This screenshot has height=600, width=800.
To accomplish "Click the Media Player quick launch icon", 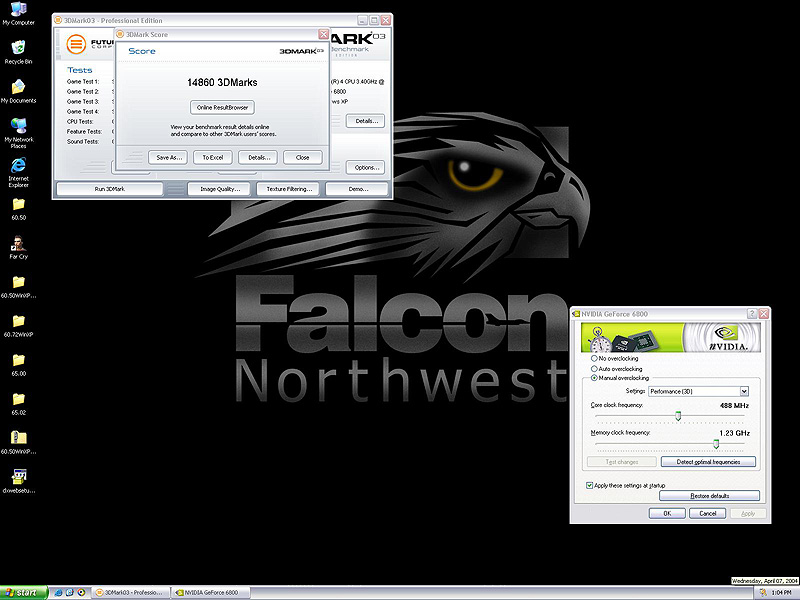I will pyautogui.click(x=81, y=592).
